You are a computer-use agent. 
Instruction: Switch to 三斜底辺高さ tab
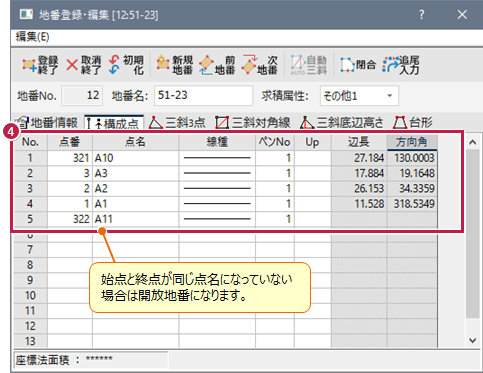(342, 123)
